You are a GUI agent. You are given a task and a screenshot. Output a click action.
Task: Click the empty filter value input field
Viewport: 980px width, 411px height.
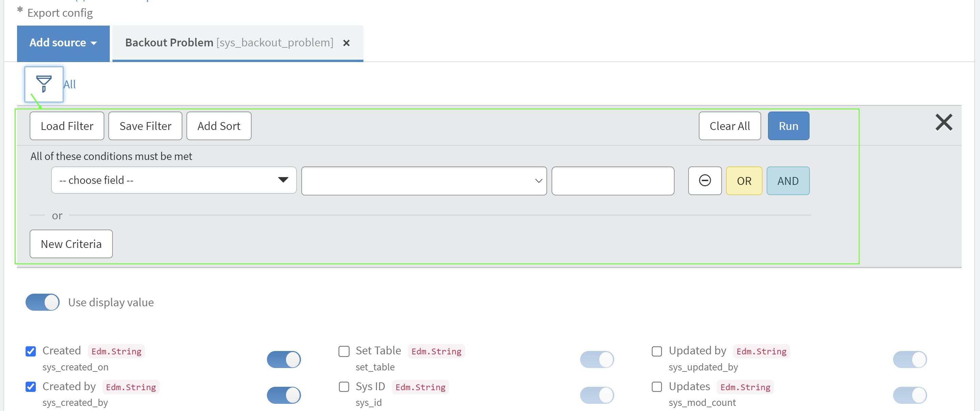[613, 181]
